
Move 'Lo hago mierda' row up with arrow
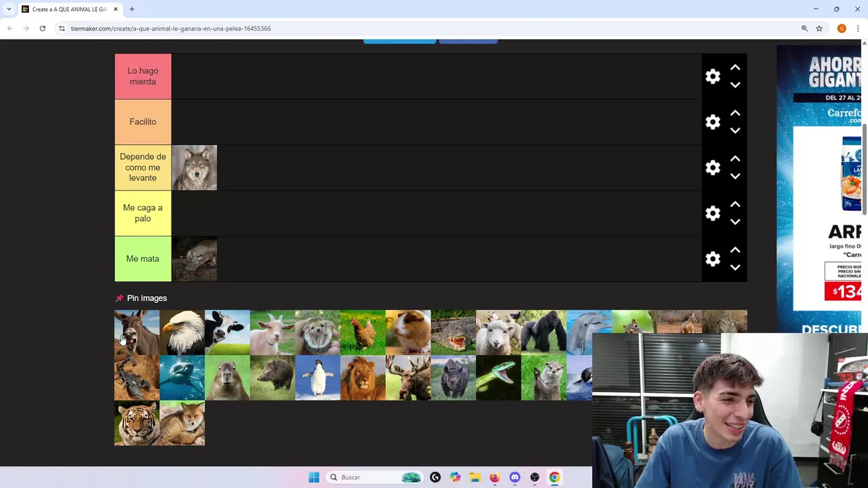(x=735, y=68)
